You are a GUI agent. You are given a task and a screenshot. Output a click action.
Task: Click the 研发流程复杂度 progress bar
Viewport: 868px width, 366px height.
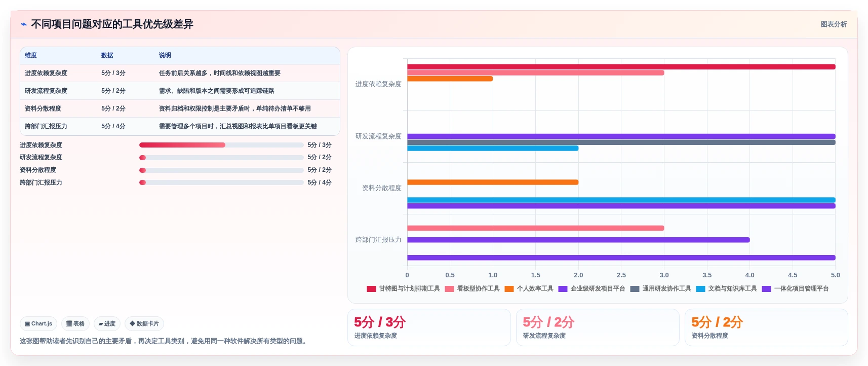pyautogui.click(x=221, y=158)
